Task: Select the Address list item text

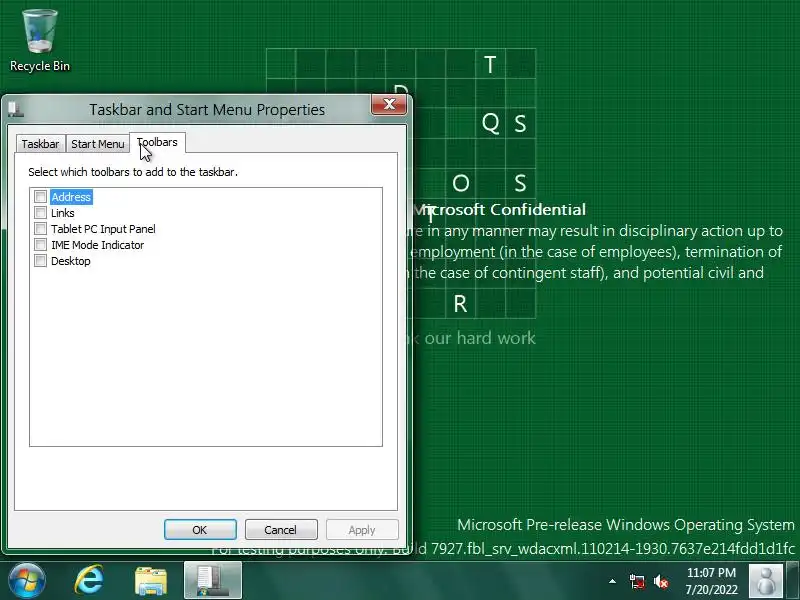Action: pos(71,197)
